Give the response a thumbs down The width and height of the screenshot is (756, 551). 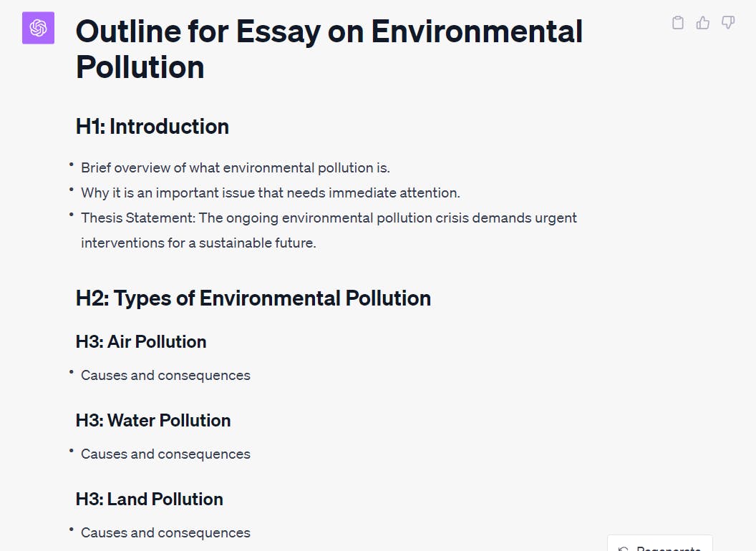coord(728,23)
